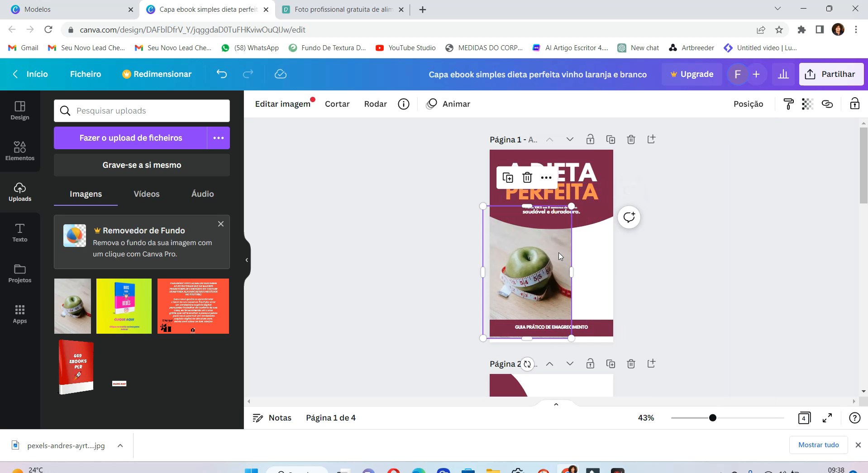The height and width of the screenshot is (473, 868).
Task: Click the Partilhar button
Action: pyautogui.click(x=831, y=74)
